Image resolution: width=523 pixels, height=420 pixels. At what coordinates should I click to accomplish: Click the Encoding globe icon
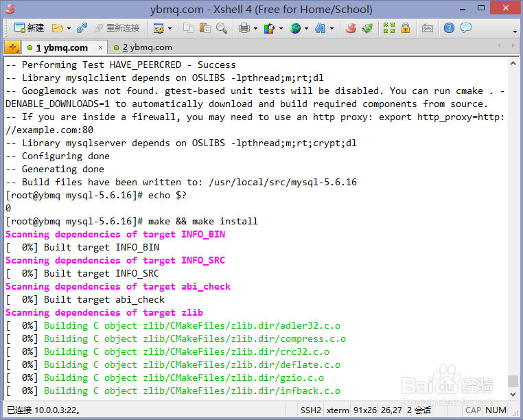pyautogui.click(x=295, y=28)
